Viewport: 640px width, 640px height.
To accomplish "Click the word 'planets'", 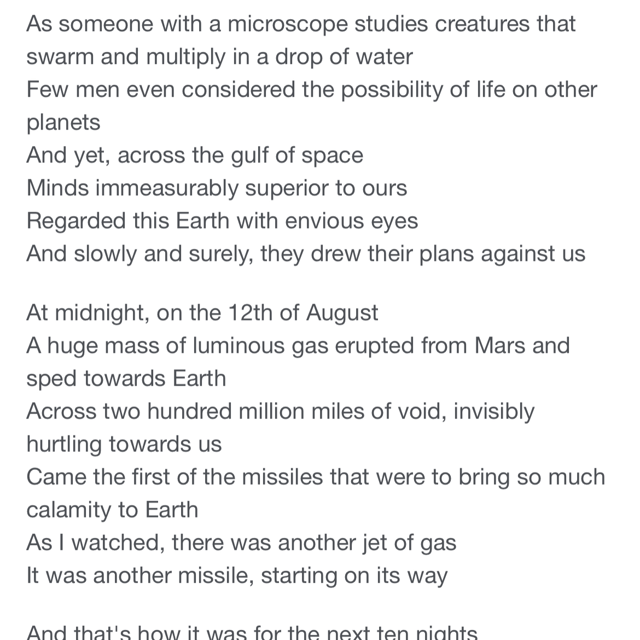I will (x=63, y=123).
